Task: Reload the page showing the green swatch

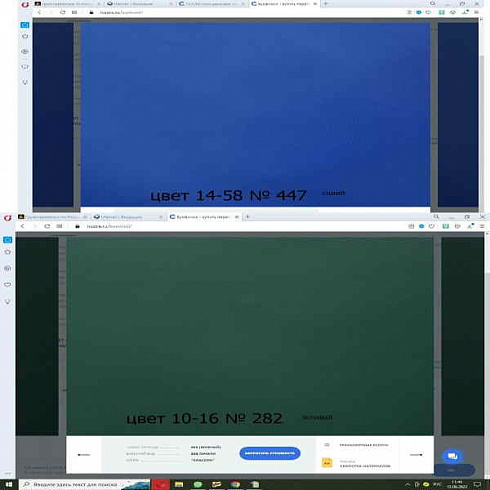Action: tap(47, 226)
